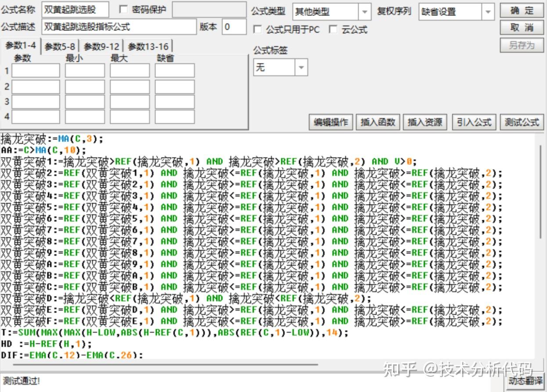Click the 测试公式 button
547x392 pixels.
pos(522,122)
